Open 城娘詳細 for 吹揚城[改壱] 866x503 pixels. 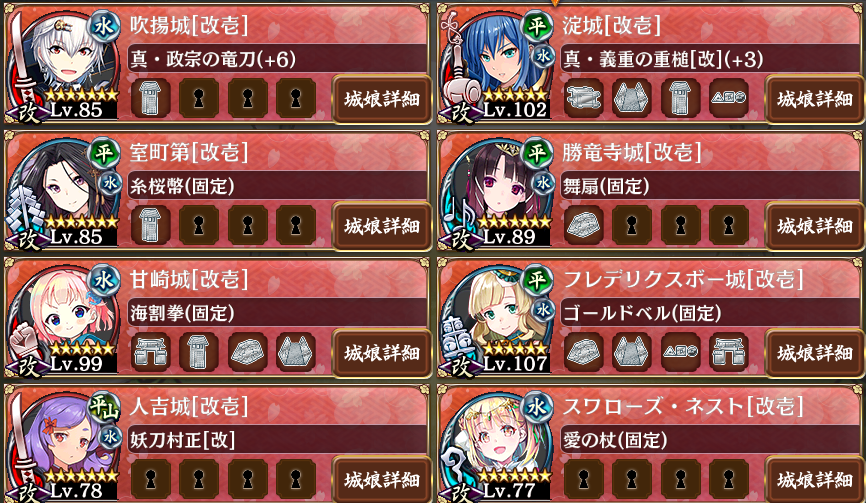(x=381, y=99)
